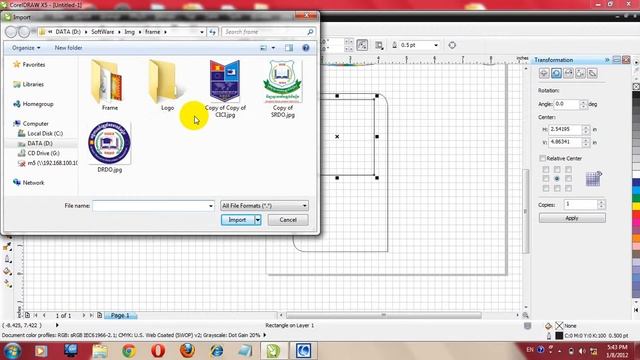Viewport: 640px width, 360px height.
Task: Pick the green swatch in color palette
Action: point(636,198)
